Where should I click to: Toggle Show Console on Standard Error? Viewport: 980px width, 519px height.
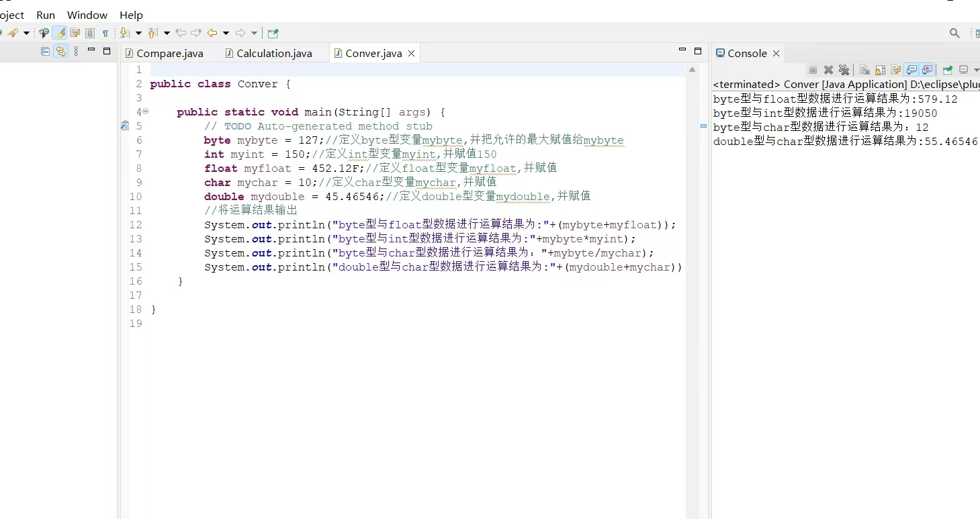(928, 70)
